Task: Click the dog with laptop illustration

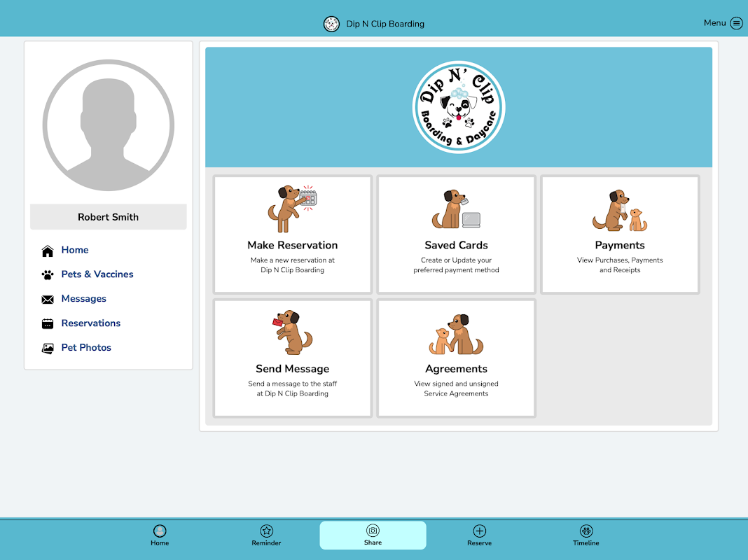Action: tap(456, 209)
